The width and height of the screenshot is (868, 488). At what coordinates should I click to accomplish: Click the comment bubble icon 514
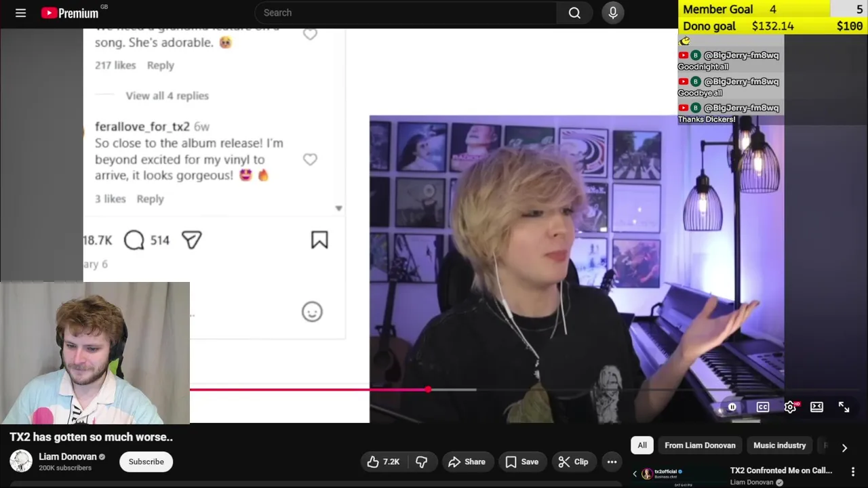(134, 240)
